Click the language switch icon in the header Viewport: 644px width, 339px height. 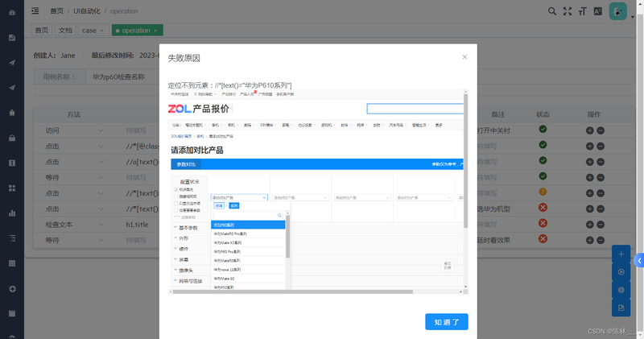click(598, 11)
